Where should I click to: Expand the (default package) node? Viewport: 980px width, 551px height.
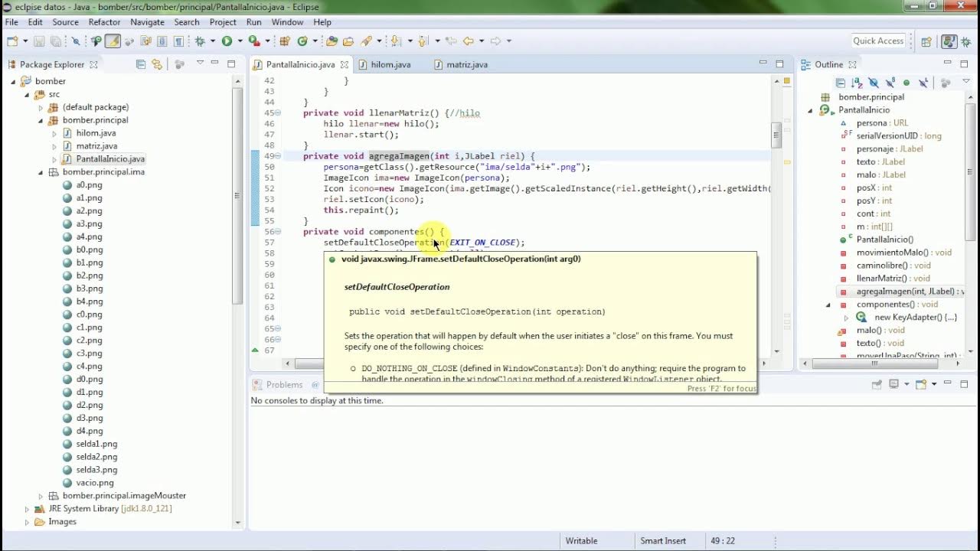coord(41,107)
